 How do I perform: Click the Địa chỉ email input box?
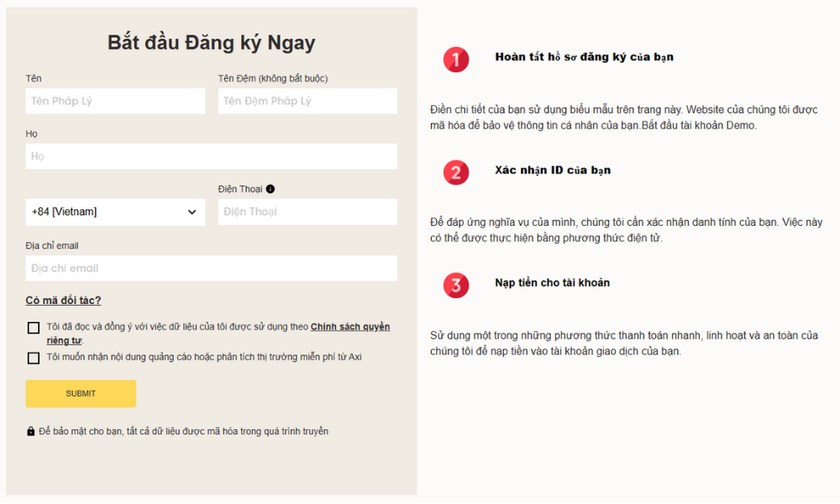(x=211, y=268)
